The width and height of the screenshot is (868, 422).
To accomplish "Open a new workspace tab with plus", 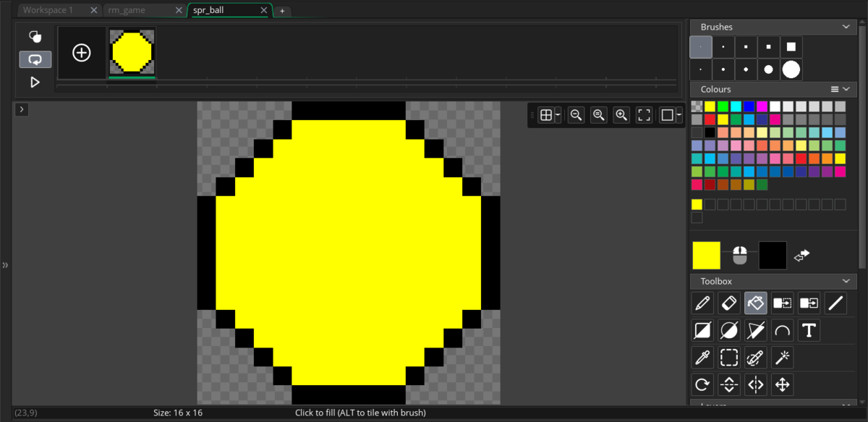I will point(282,11).
